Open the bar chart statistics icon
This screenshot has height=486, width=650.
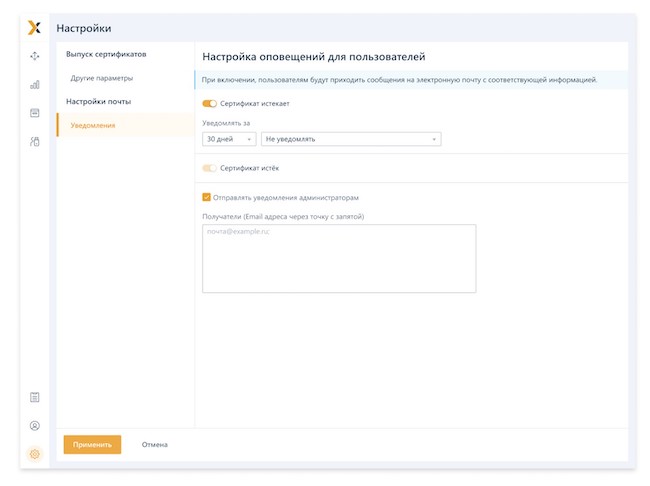pyautogui.click(x=35, y=85)
